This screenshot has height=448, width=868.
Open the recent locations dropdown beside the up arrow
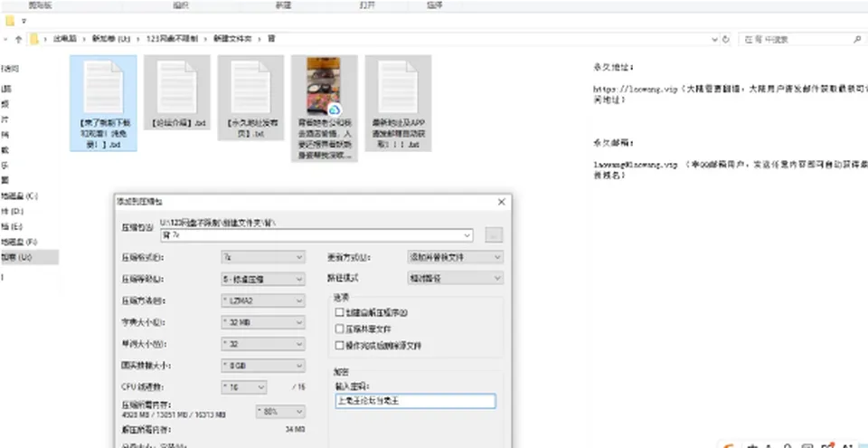5,39
